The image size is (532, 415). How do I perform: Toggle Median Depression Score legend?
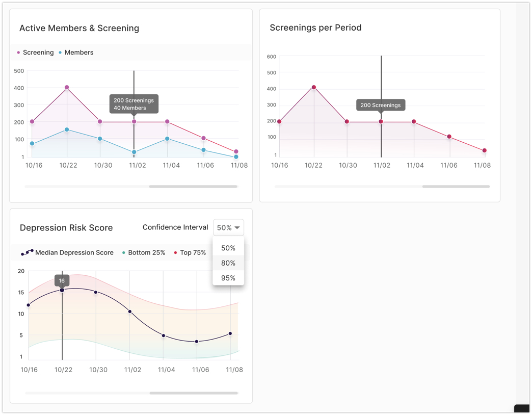tap(67, 252)
